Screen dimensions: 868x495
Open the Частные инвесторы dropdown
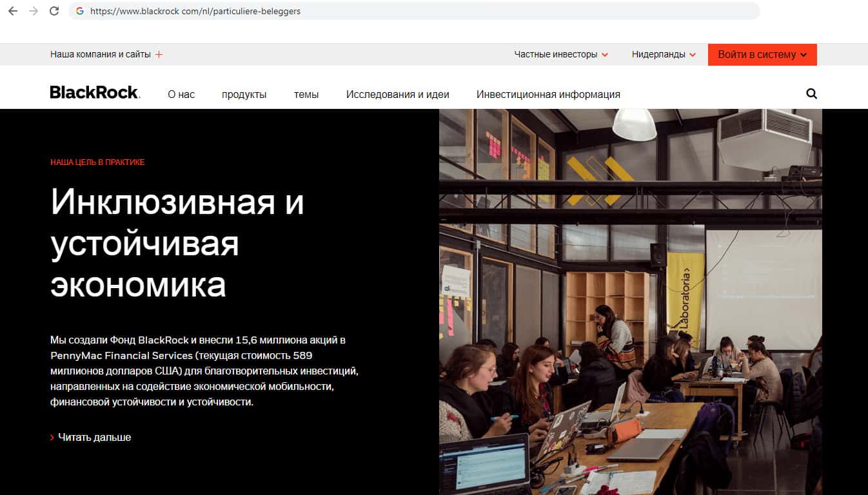tap(561, 55)
